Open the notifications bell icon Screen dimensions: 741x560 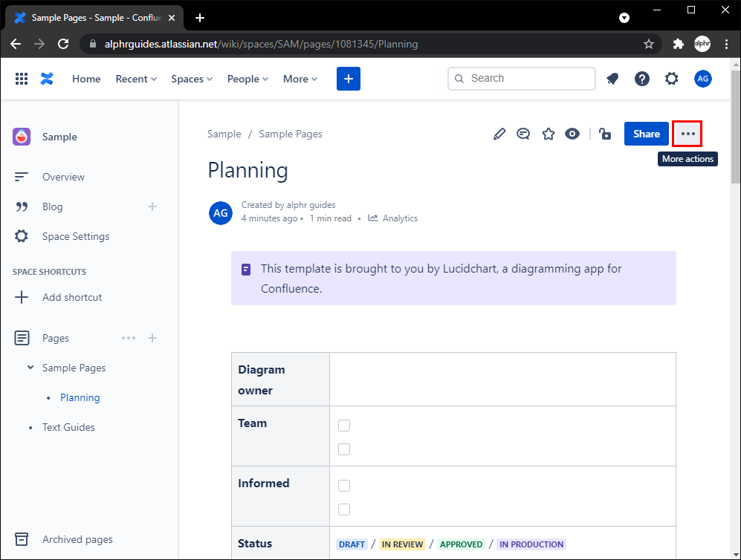pyautogui.click(x=612, y=79)
